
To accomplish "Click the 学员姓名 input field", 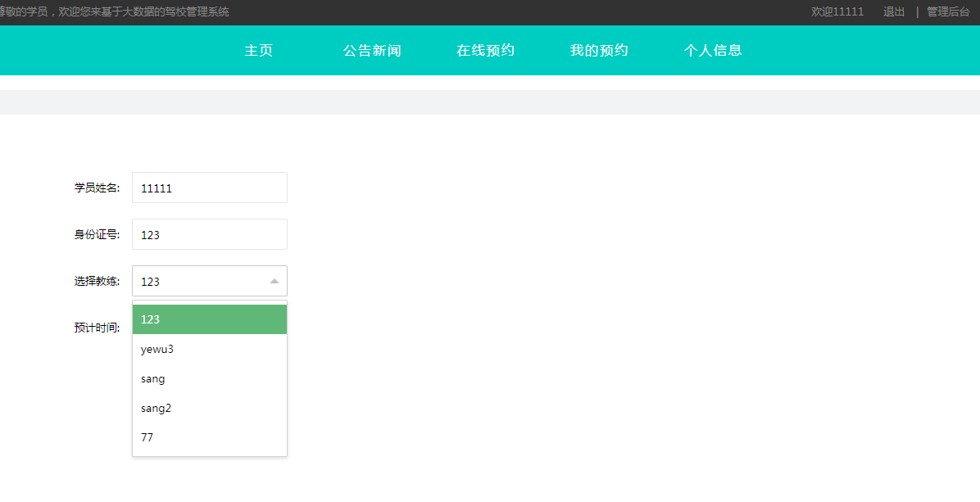I will 210,188.
